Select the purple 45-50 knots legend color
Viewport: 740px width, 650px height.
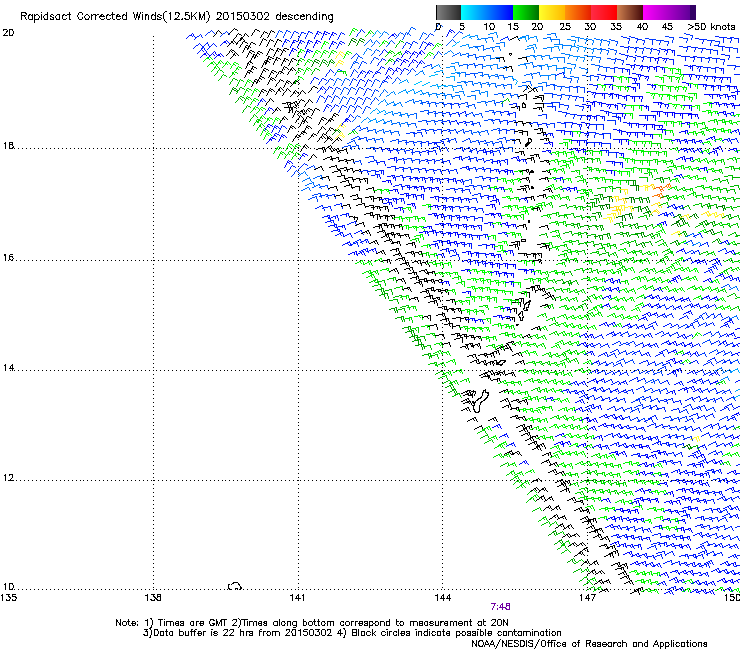(682, 12)
